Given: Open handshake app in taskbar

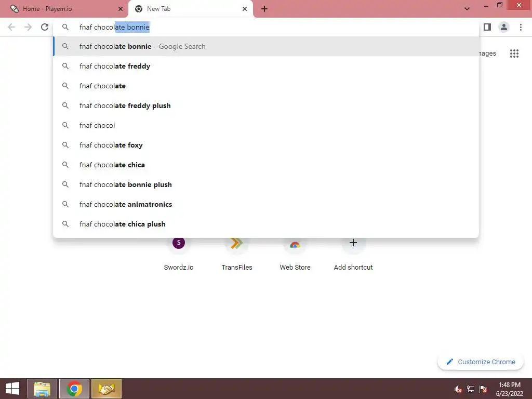Looking at the screenshot, I should 107,389.
